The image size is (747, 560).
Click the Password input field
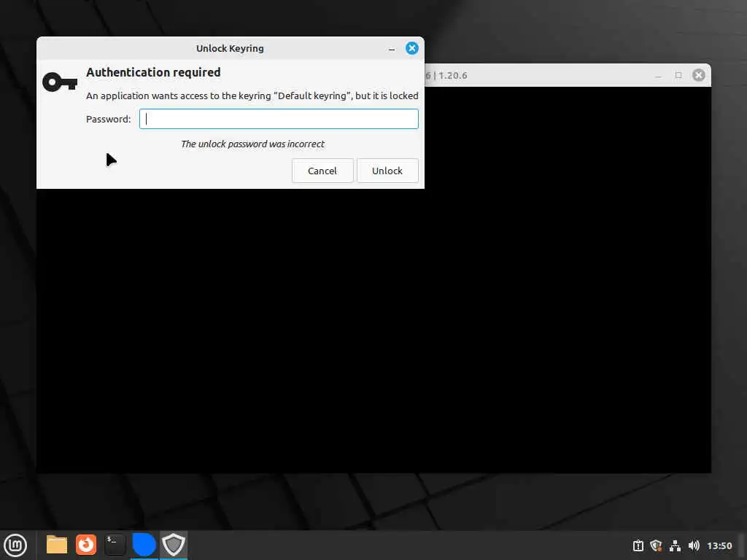(279, 119)
